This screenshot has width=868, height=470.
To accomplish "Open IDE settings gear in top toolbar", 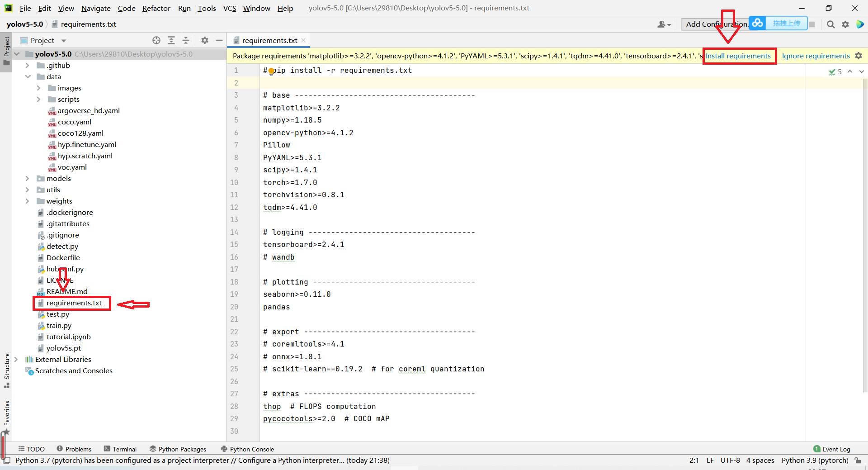I will [845, 24].
